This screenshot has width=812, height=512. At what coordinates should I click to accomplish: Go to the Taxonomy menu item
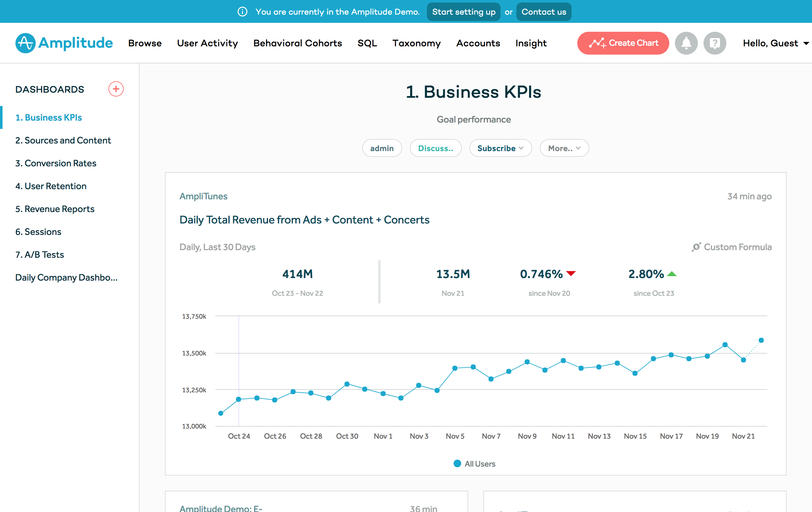pyautogui.click(x=416, y=43)
